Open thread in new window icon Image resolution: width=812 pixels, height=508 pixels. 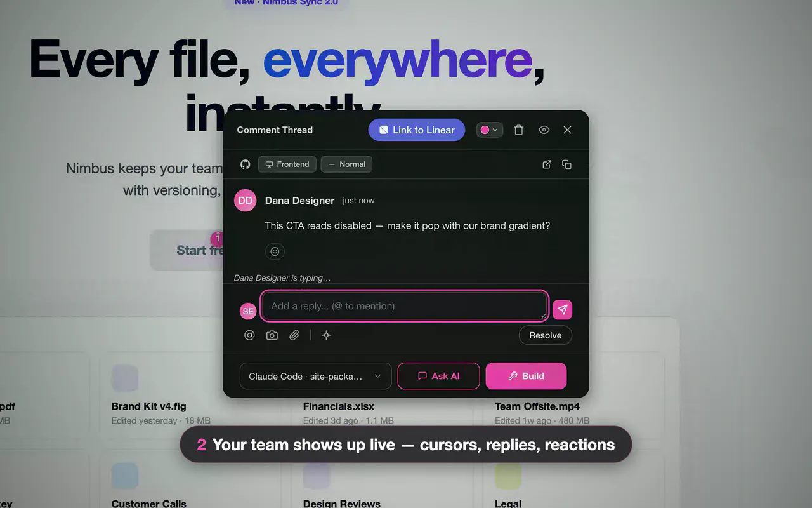(x=547, y=164)
